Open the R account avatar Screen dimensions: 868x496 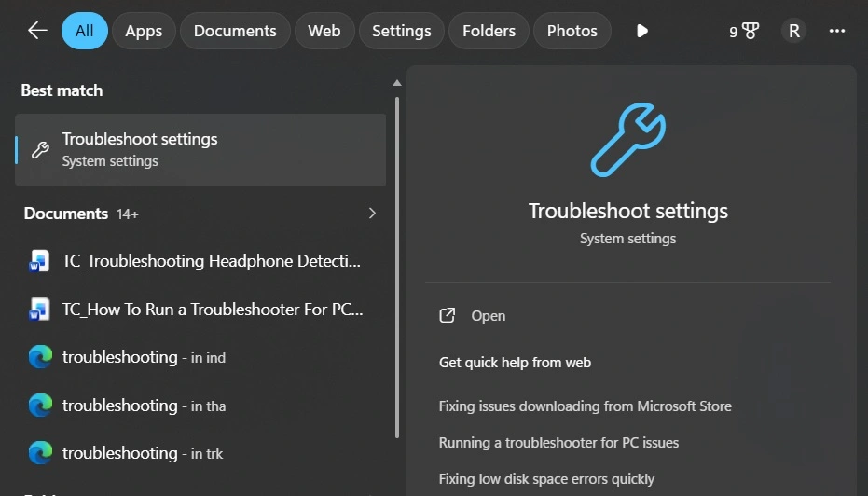pyautogui.click(x=793, y=31)
